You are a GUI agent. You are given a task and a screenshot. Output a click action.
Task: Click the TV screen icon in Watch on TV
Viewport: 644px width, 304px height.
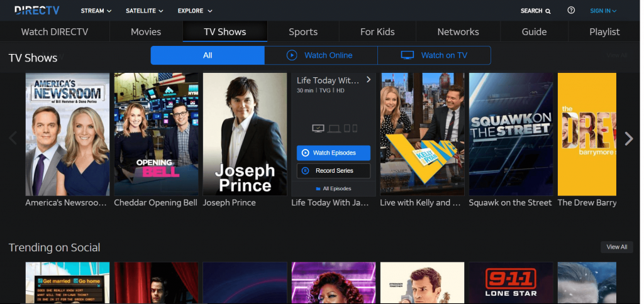(x=407, y=55)
